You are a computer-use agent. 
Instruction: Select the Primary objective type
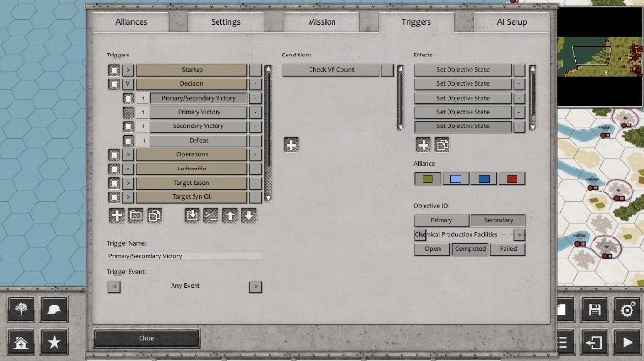point(441,220)
